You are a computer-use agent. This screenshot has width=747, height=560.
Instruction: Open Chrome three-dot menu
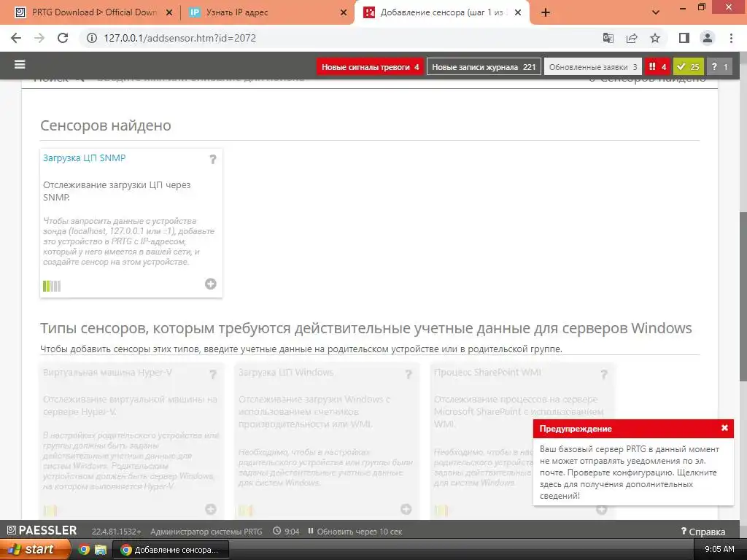point(731,38)
